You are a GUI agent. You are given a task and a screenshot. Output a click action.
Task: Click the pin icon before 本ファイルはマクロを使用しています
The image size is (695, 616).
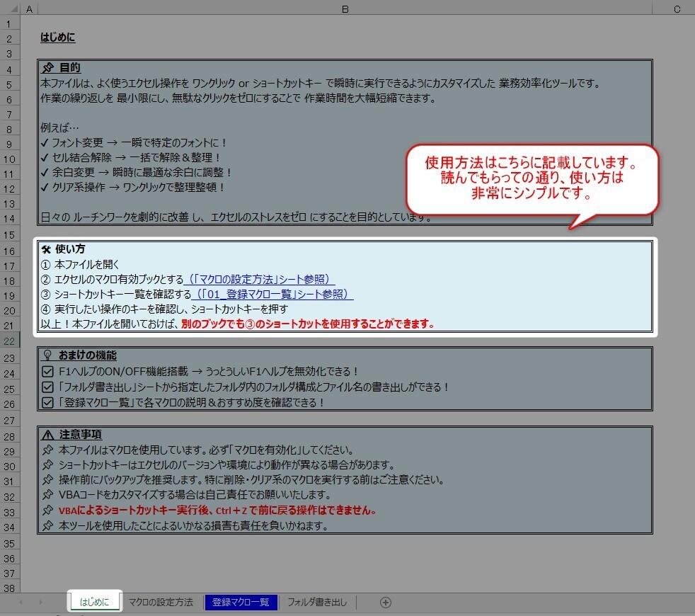tap(47, 450)
